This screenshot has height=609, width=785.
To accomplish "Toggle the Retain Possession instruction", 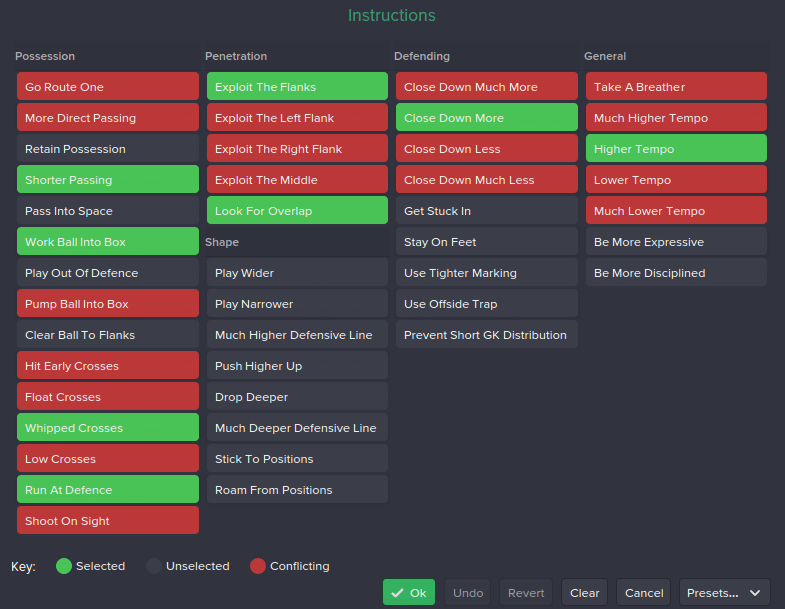I will 108,149.
